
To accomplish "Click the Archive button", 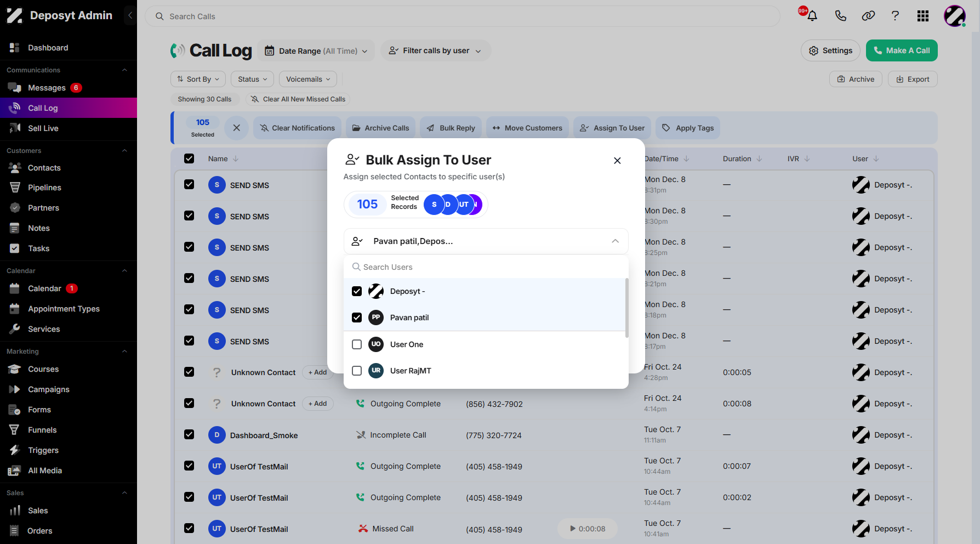I will [x=856, y=79].
